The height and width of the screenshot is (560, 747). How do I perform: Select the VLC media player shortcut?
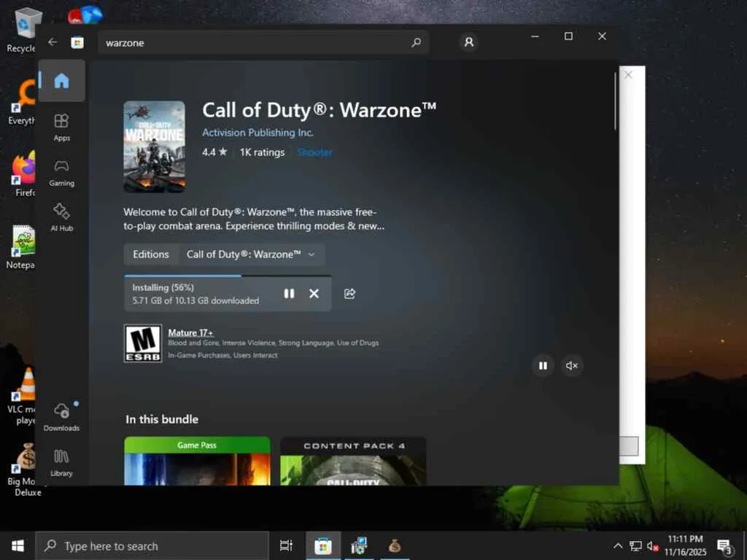tap(22, 396)
